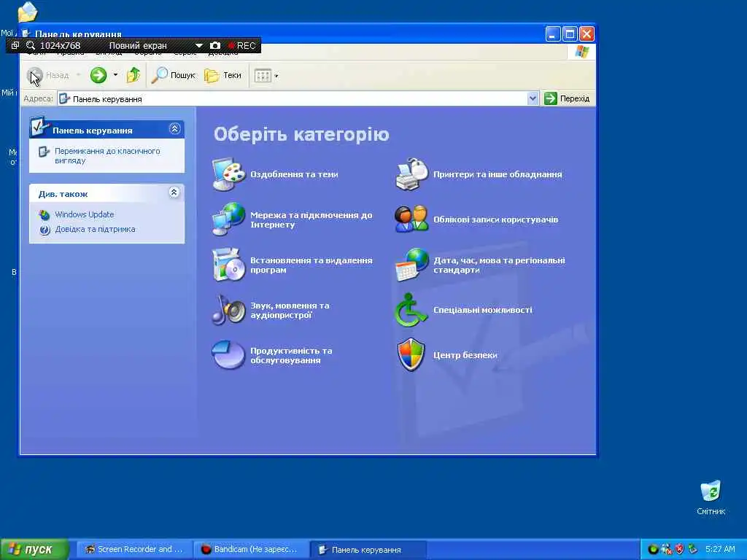
Task: Open Принтери та інше обладнання link
Action: coord(498,174)
